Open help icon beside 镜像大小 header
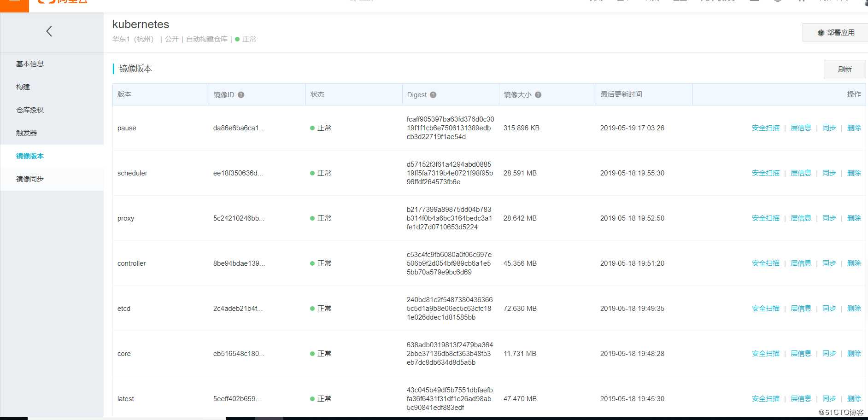Image resolution: width=868 pixels, height=420 pixels. click(x=538, y=95)
